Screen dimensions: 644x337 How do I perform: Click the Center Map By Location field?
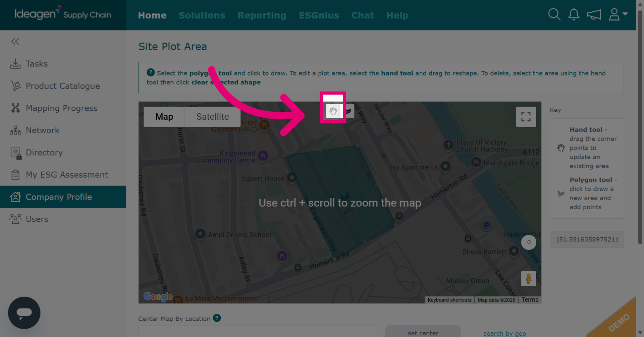[258, 332]
